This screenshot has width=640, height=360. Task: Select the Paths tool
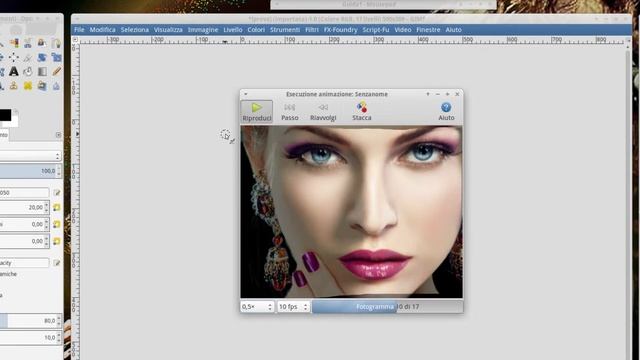pyautogui.click(x=56, y=43)
